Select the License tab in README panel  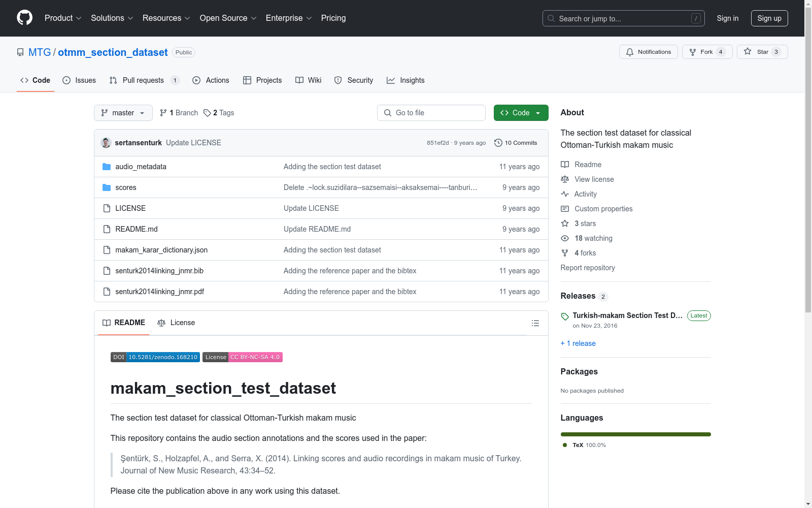[176, 323]
